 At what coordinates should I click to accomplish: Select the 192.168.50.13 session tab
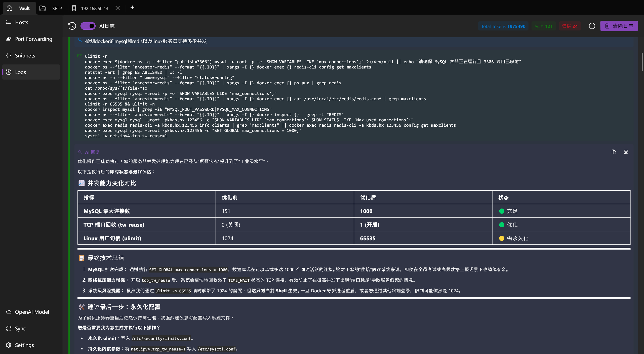94,8
